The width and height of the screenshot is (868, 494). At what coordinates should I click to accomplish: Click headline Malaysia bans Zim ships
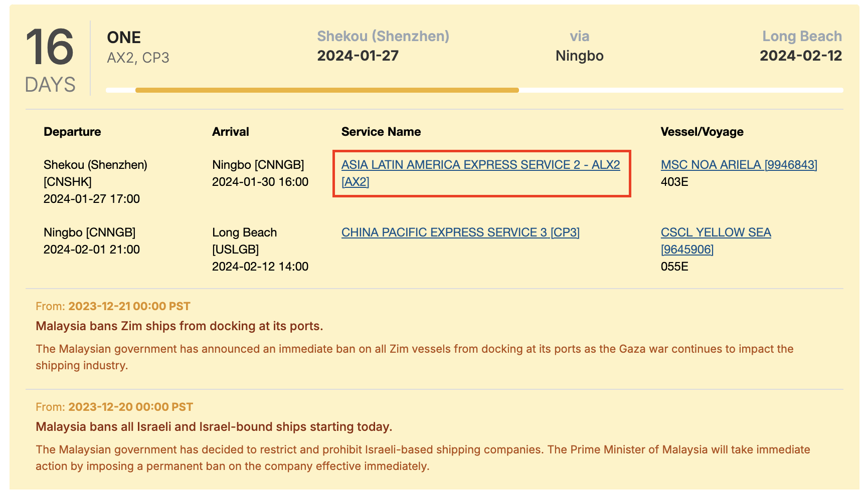[179, 326]
